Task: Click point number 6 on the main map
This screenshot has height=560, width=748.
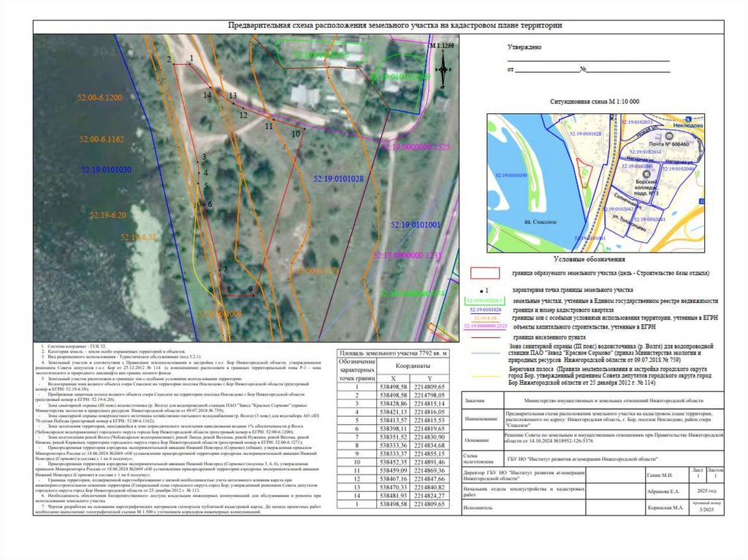Action: click(x=210, y=204)
